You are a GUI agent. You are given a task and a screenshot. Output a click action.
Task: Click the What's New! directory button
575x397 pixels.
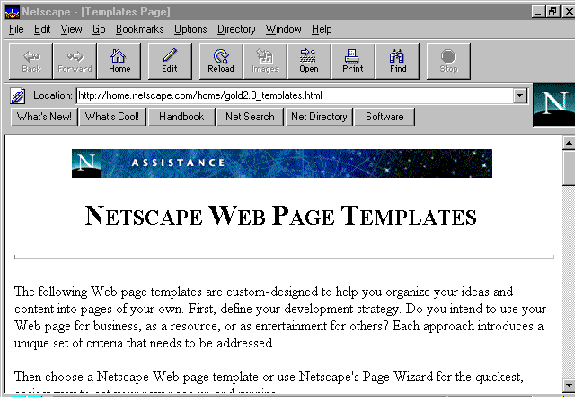click(x=44, y=117)
